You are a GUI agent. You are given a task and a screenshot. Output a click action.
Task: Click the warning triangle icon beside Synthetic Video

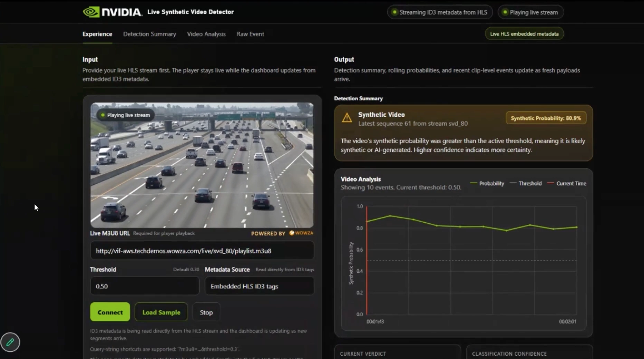pos(347,118)
